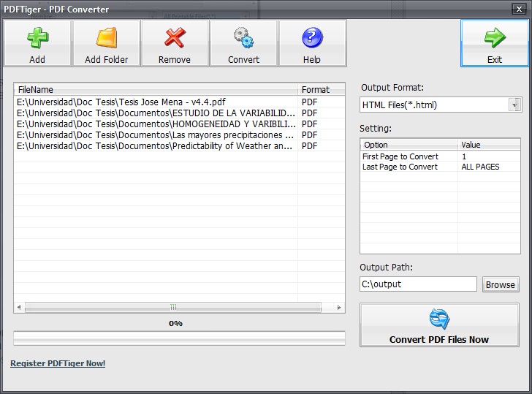
Task: Click the blue swirl Convert PDF Files Now icon
Action: pyautogui.click(x=439, y=319)
